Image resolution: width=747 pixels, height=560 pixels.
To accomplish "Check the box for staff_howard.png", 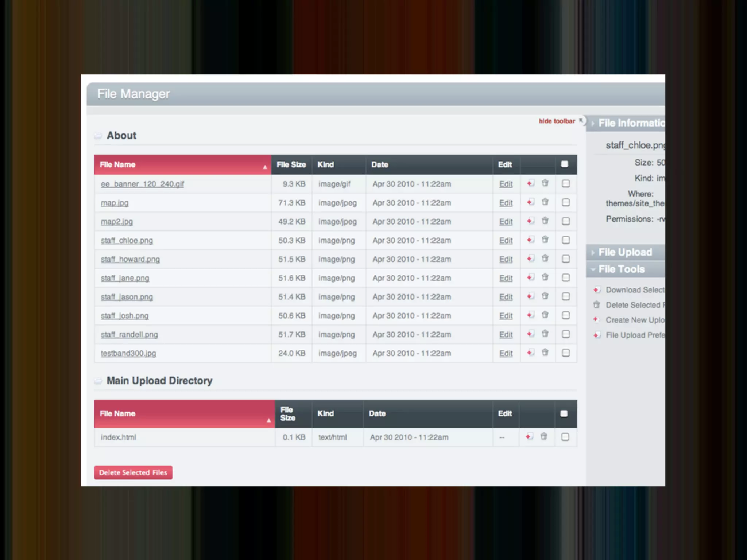I will pyautogui.click(x=566, y=259).
